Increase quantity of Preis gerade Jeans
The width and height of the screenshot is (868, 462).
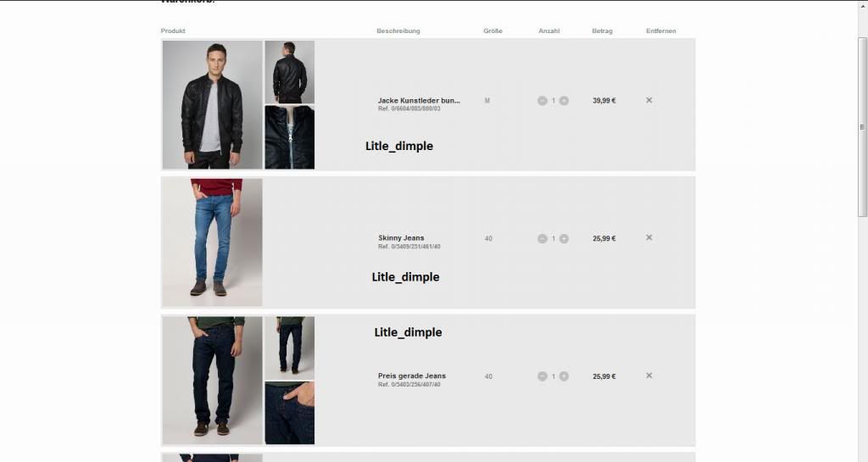tap(564, 376)
